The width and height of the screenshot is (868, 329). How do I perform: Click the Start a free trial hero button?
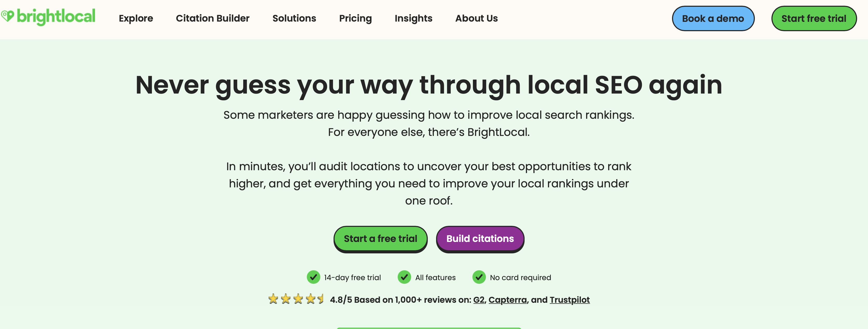click(x=381, y=239)
